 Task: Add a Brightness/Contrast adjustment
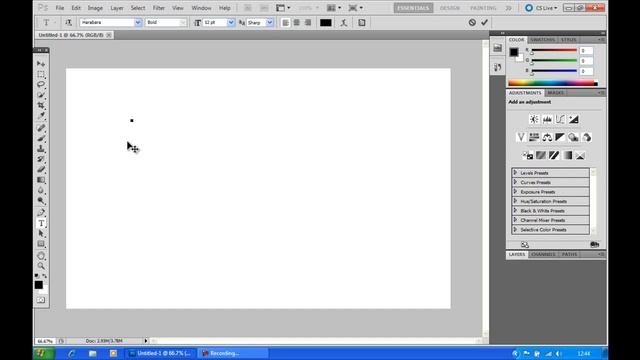pos(534,119)
